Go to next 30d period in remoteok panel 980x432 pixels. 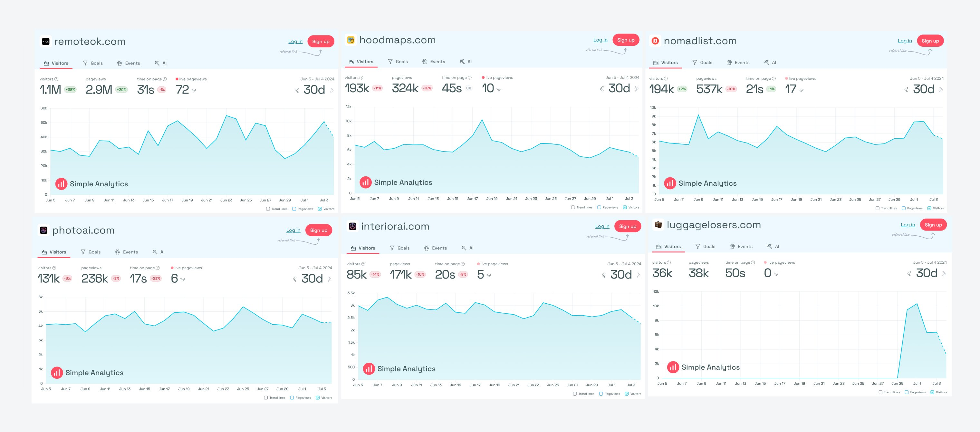point(331,91)
